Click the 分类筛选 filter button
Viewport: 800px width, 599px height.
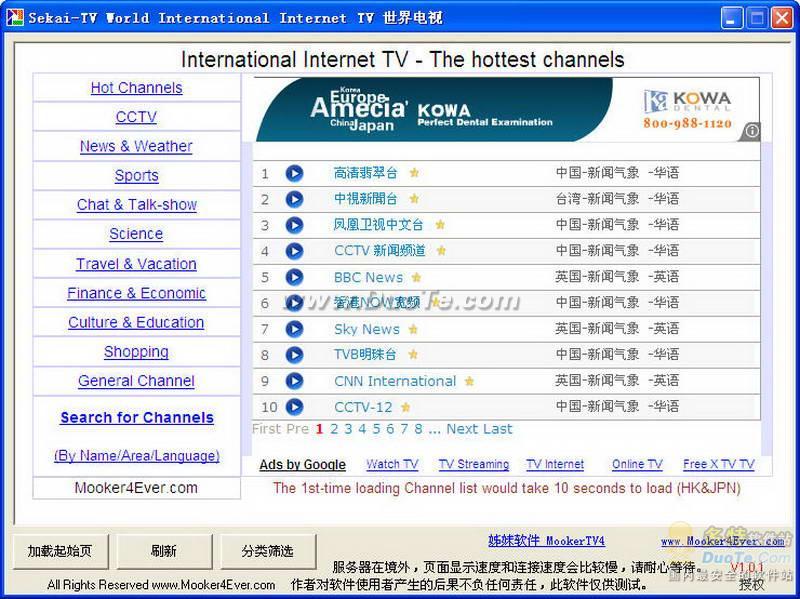[x=268, y=551]
